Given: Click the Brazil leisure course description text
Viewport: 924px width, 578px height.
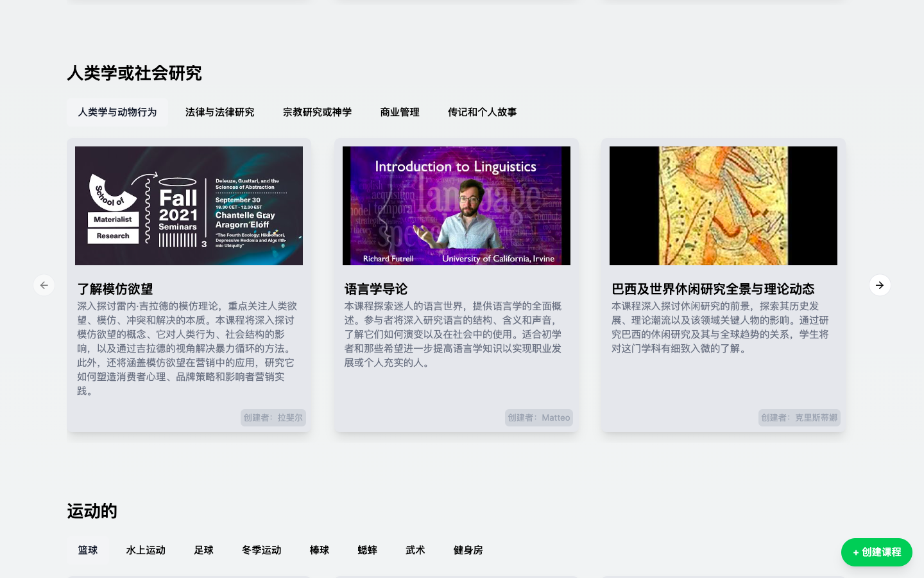Looking at the screenshot, I should pyautogui.click(x=721, y=327).
